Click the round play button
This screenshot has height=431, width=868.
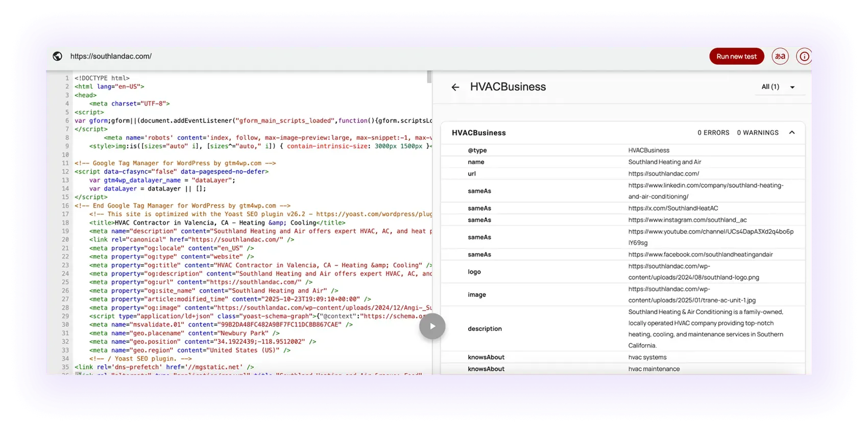[x=432, y=326]
